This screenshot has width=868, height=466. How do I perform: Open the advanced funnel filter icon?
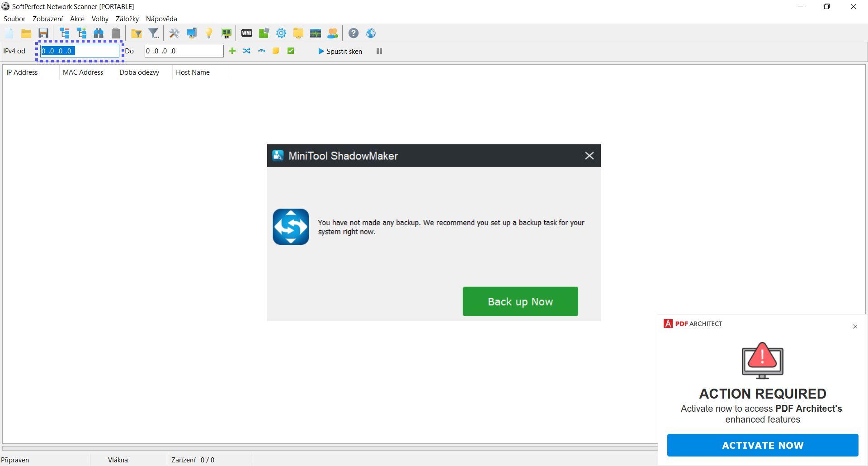pos(154,33)
